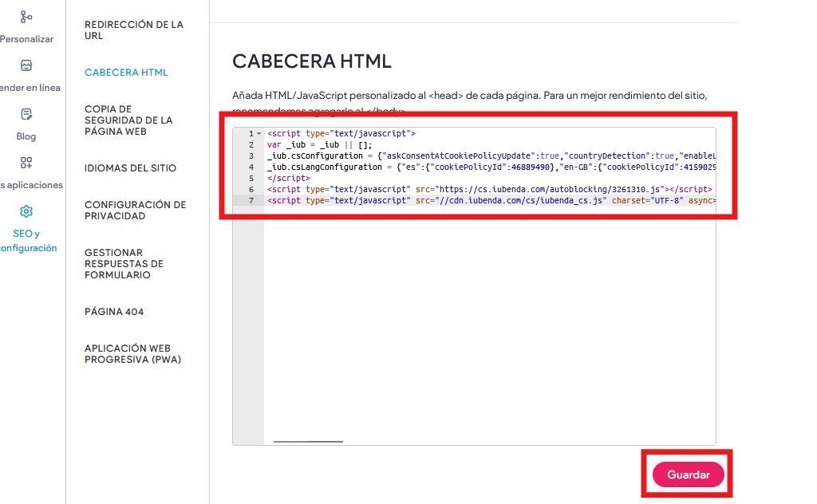Open Copia de seguridad de la página web
Image resolution: width=817 pixels, height=504 pixels.
click(128, 120)
